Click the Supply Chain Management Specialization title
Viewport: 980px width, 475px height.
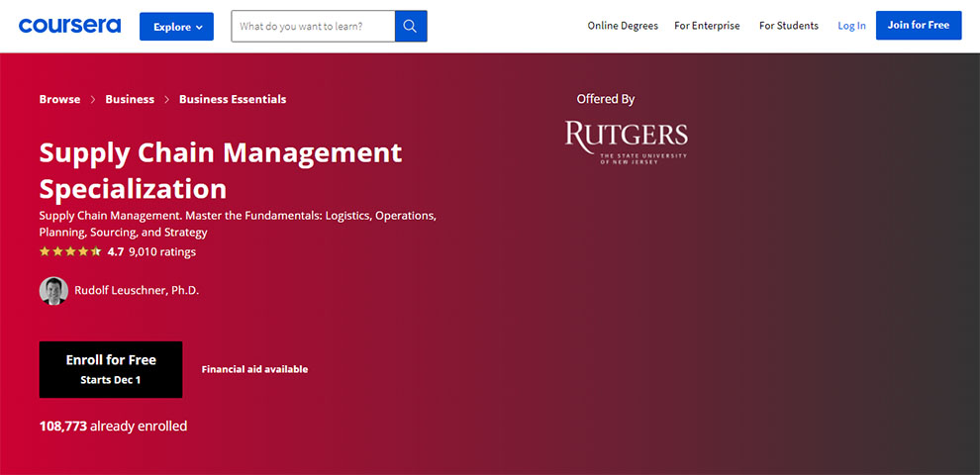[x=221, y=170]
